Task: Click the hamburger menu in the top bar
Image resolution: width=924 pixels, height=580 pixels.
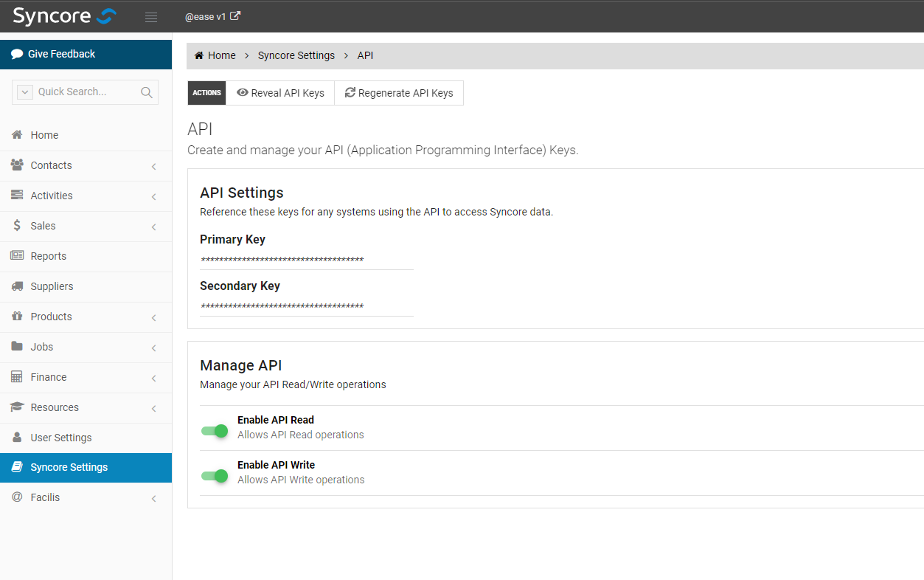Action: click(151, 16)
